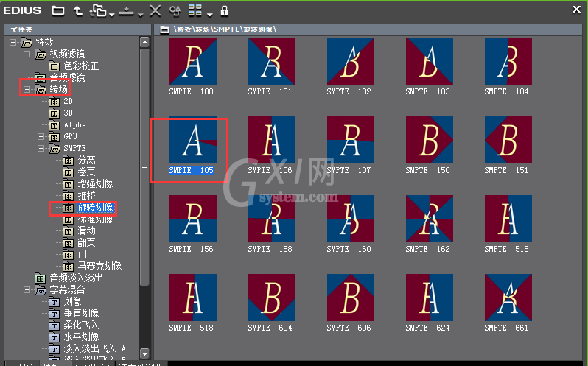588x366 pixels.
Task: Collapse the 字幕混合 tree node
Action: point(27,290)
